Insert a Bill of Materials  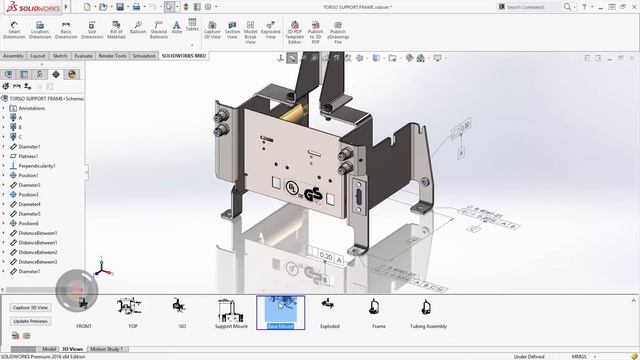[x=116, y=31]
